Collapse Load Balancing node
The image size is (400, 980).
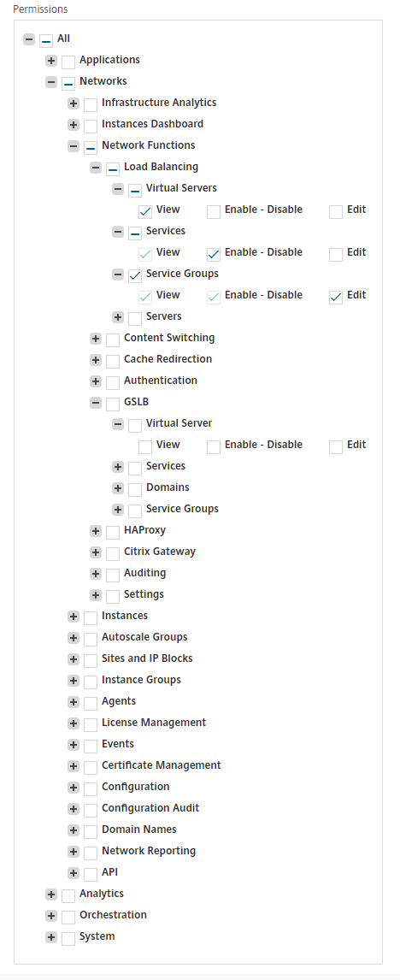[x=96, y=168]
